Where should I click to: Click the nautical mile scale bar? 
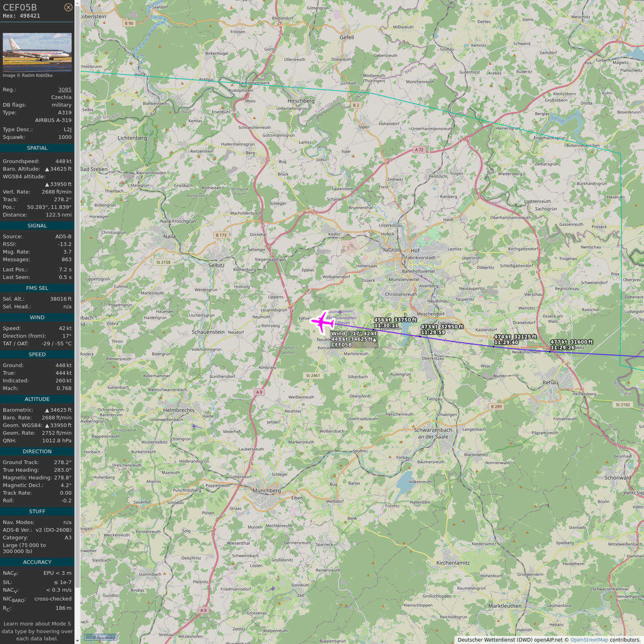[x=101, y=637]
